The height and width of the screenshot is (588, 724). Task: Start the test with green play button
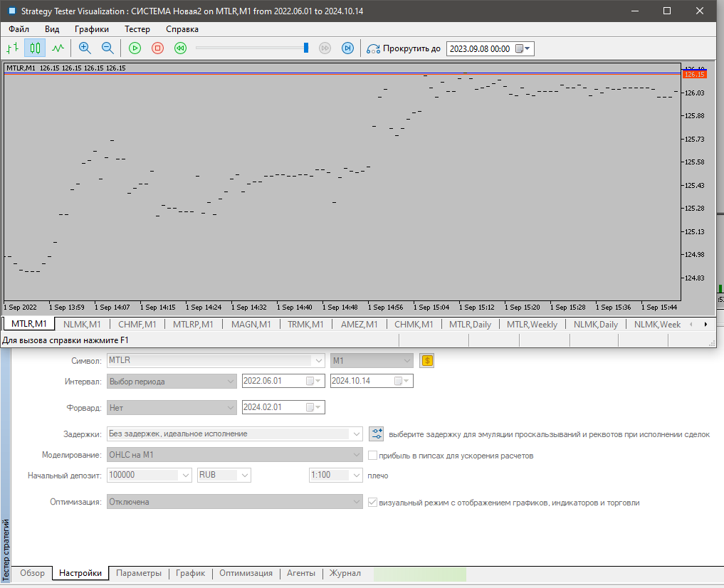(x=135, y=48)
